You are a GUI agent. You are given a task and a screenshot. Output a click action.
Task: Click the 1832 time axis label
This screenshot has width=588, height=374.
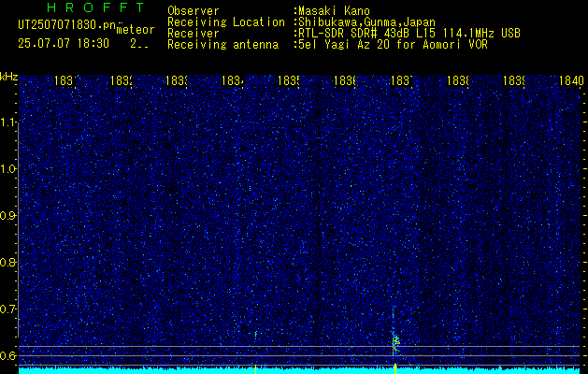point(121,81)
